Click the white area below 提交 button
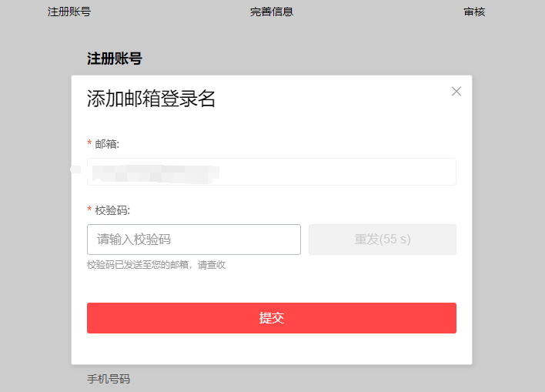This screenshot has width=545, height=392. [272, 349]
